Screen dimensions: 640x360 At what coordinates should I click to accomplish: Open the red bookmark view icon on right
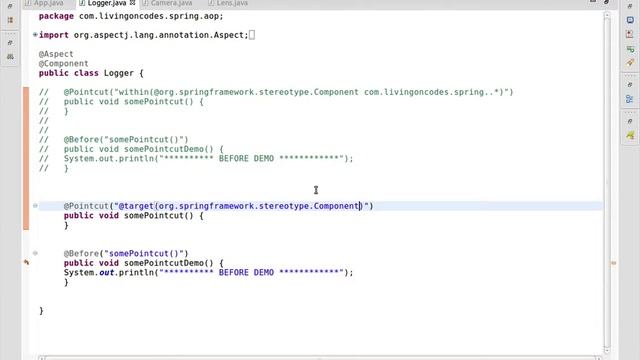(630, 35)
